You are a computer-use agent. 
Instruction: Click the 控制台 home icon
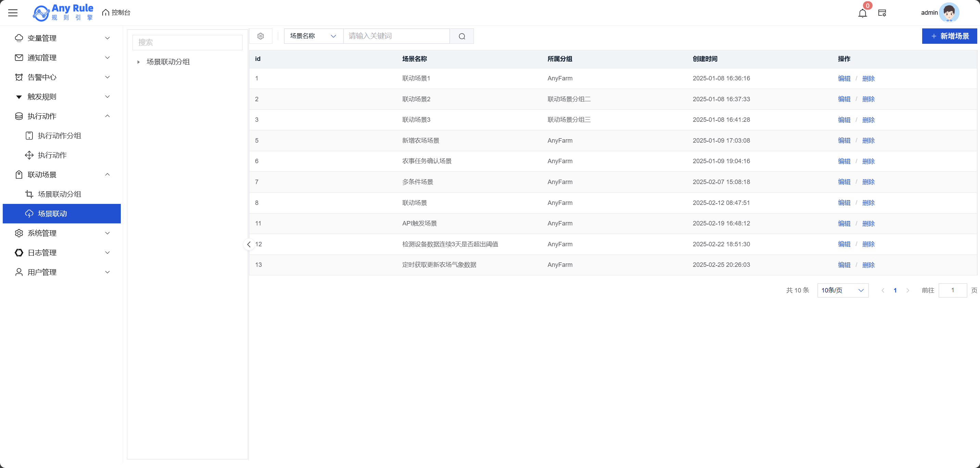(106, 13)
